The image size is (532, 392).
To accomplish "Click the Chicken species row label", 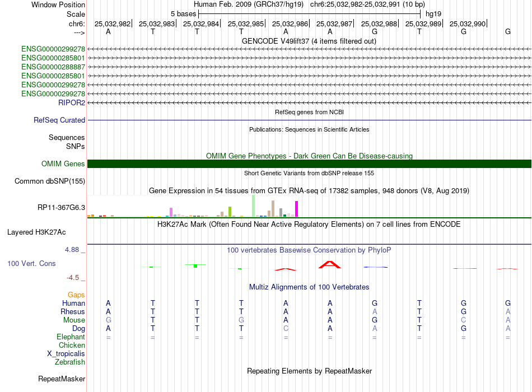I will click(x=72, y=345).
